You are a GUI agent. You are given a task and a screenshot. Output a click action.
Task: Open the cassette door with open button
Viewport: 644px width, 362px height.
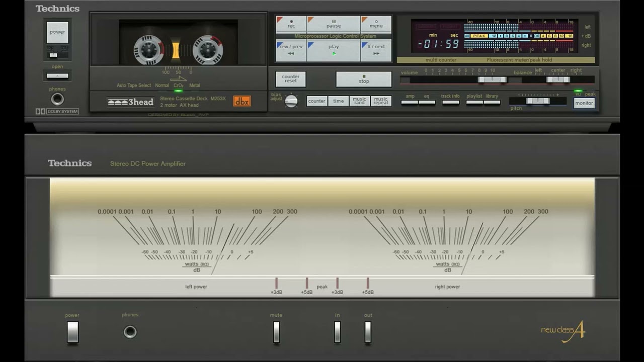57,76
